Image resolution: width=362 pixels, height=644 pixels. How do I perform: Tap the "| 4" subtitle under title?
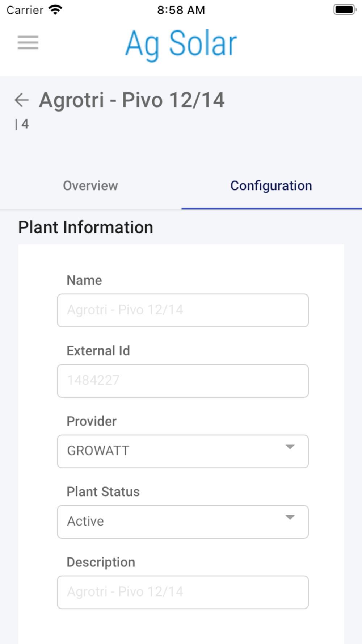click(22, 124)
